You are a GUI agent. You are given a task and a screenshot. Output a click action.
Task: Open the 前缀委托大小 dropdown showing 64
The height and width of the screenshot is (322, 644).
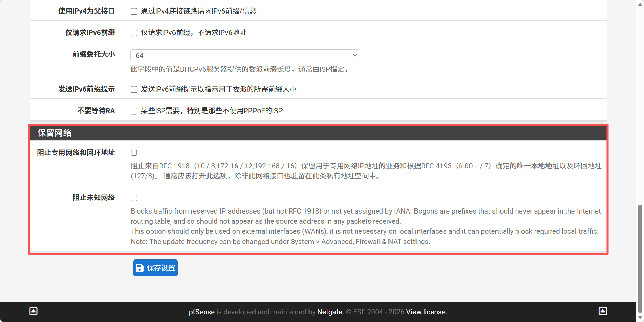coord(245,55)
